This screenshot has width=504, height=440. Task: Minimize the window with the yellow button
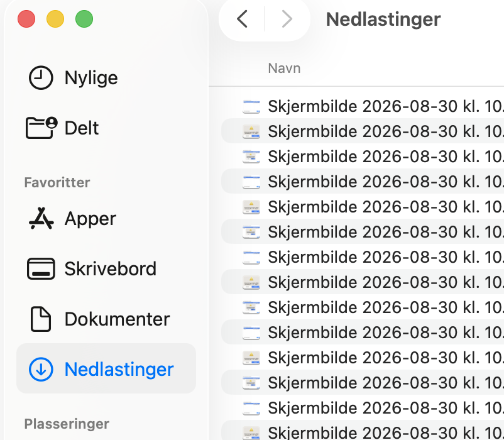click(x=55, y=19)
